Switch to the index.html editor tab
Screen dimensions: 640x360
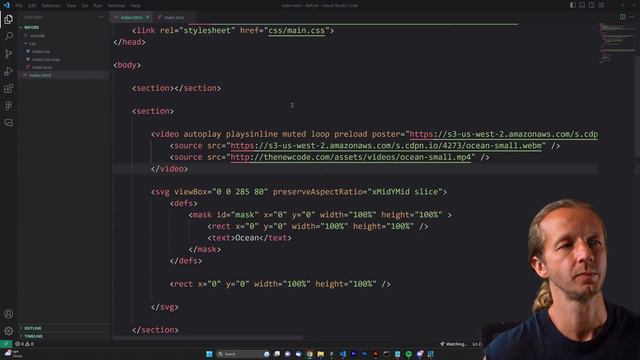tap(131, 17)
